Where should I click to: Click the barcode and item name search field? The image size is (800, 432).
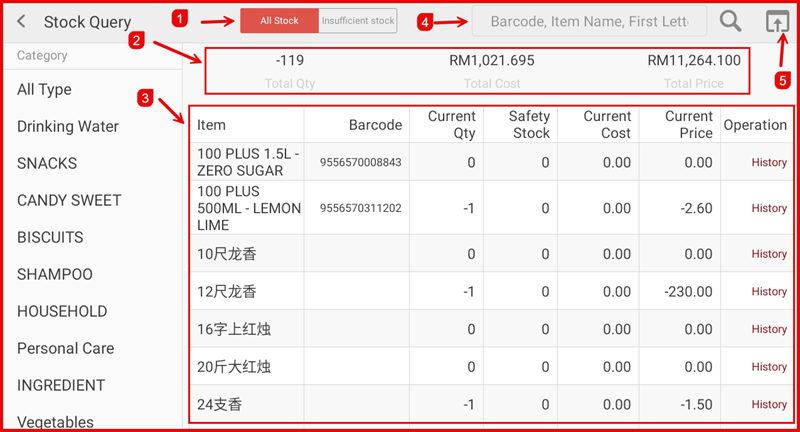pyautogui.click(x=590, y=21)
